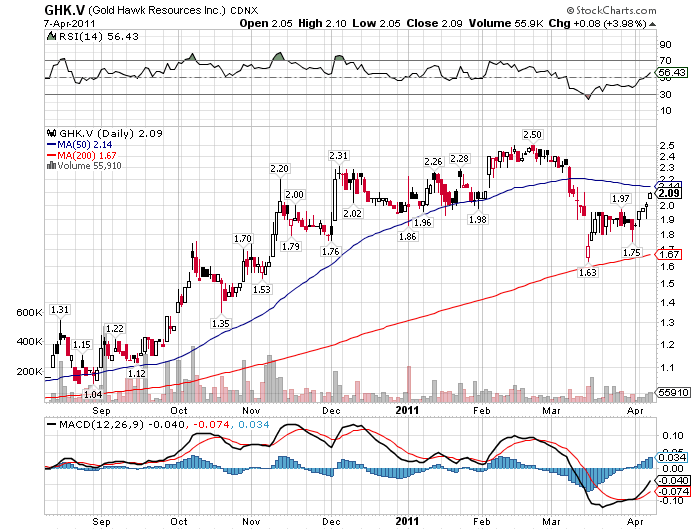Viewport: 700px width, 530px height.
Task: Click the -0.074 signal line tag
Action: [673, 491]
